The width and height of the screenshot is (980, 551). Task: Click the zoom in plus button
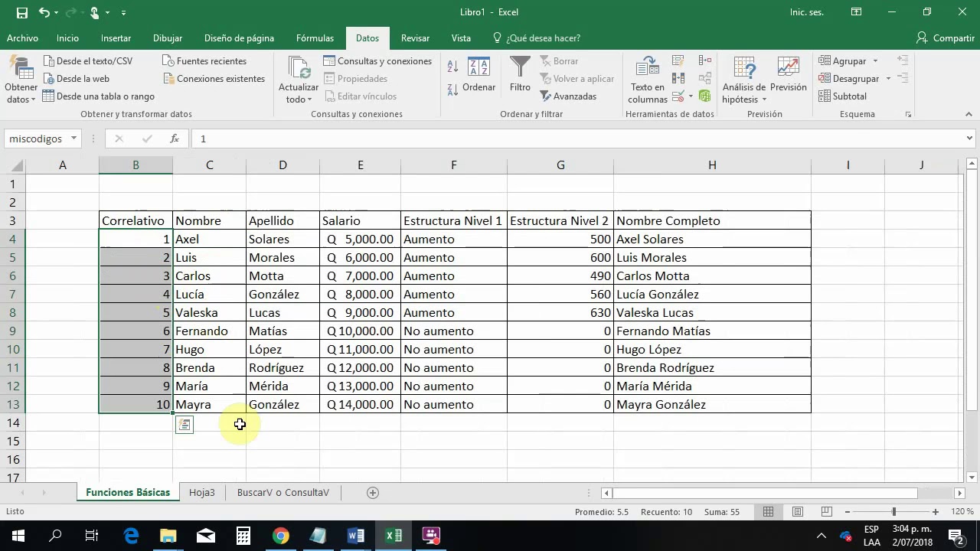coord(936,512)
